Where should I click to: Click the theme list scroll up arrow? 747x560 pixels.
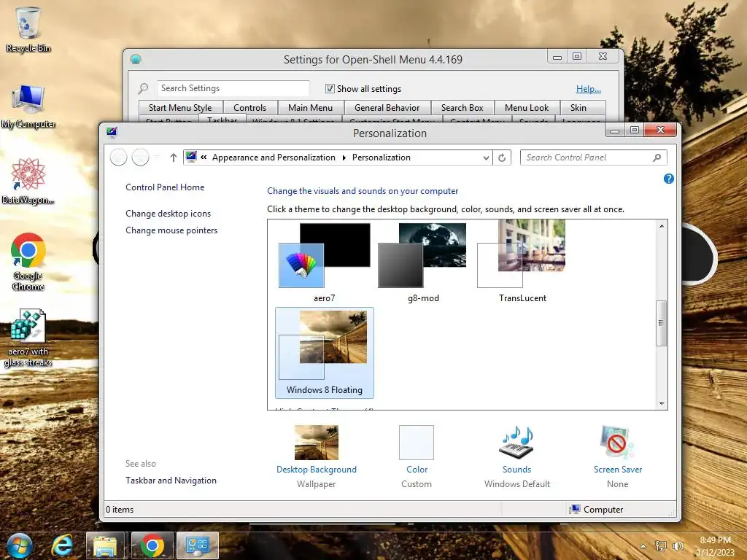coord(661,226)
